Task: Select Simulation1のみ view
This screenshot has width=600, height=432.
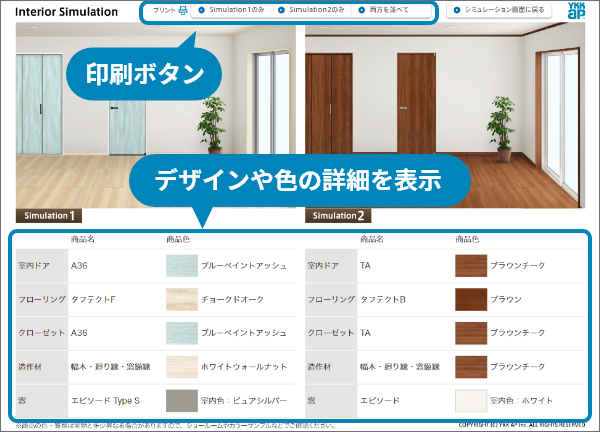Action: [232, 10]
